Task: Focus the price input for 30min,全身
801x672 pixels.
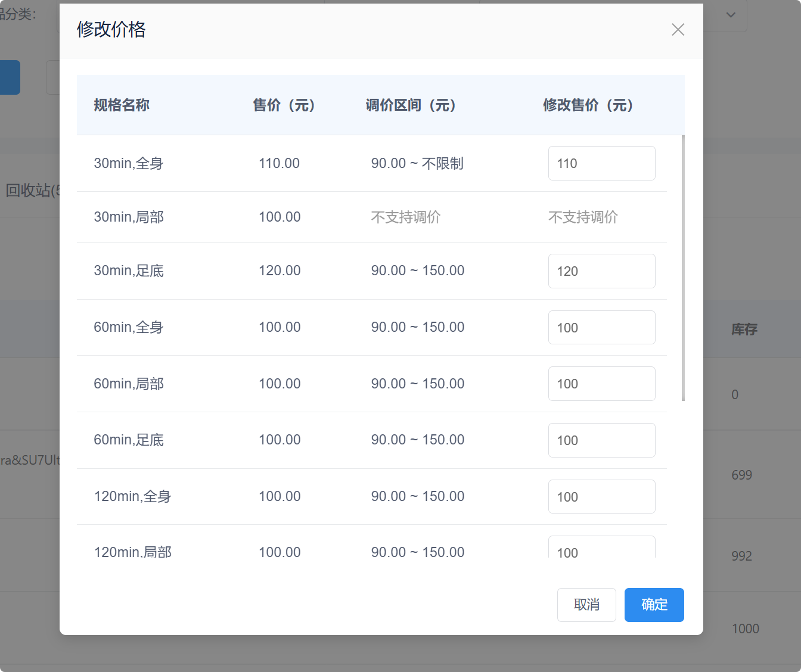Action: [x=601, y=163]
